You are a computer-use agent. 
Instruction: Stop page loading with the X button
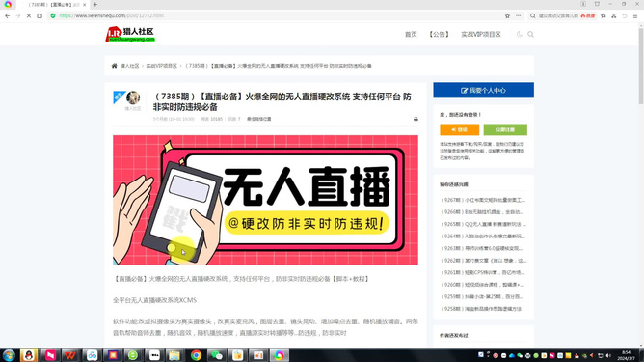tap(29, 15)
